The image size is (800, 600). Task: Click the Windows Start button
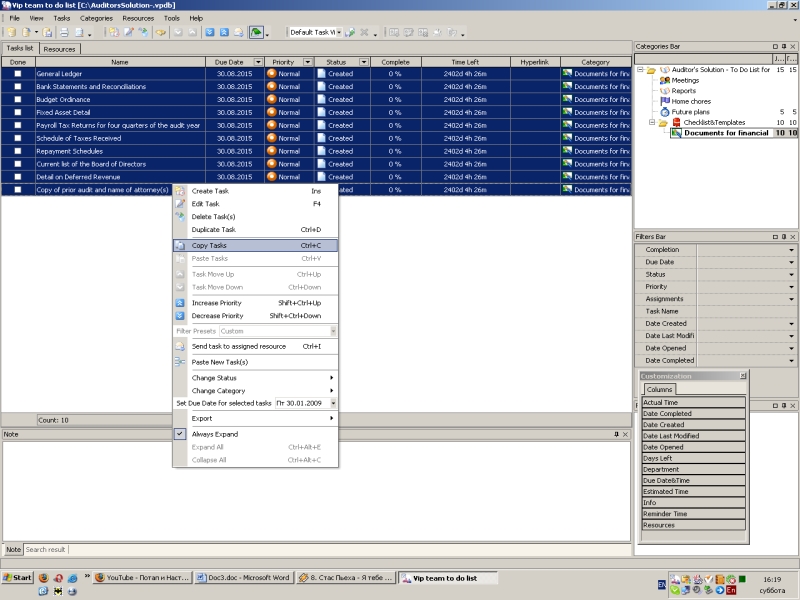pos(18,578)
